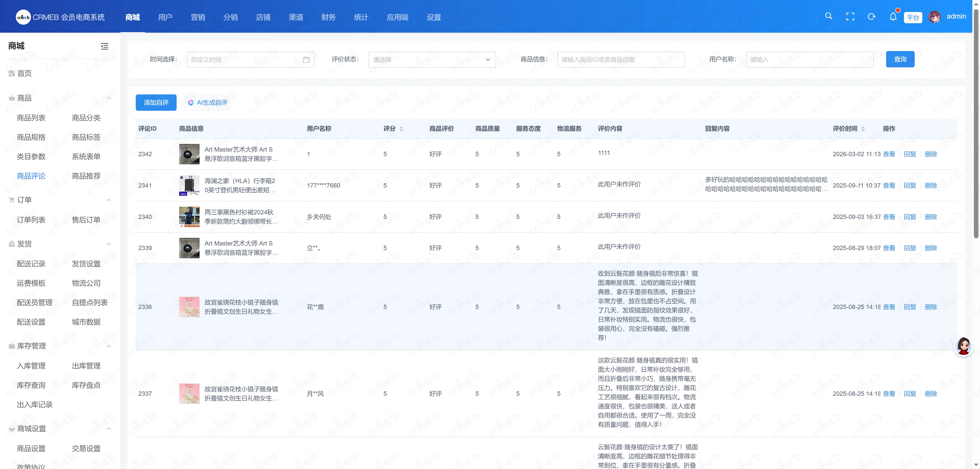980x469 pixels.
Task: Toggle fullscreen mode icon
Action: pyautogui.click(x=850, y=16)
